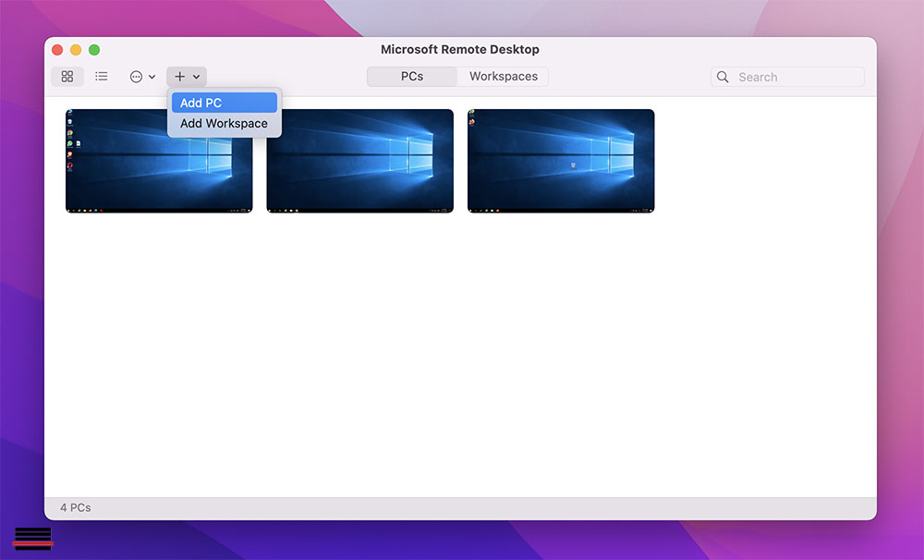Open the first PC thumbnail with desktop icons
Viewport: 924px width, 560px height.
click(x=159, y=161)
